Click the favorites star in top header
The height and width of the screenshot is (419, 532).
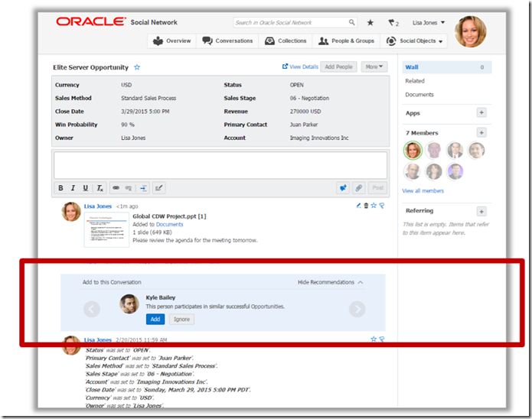(371, 23)
